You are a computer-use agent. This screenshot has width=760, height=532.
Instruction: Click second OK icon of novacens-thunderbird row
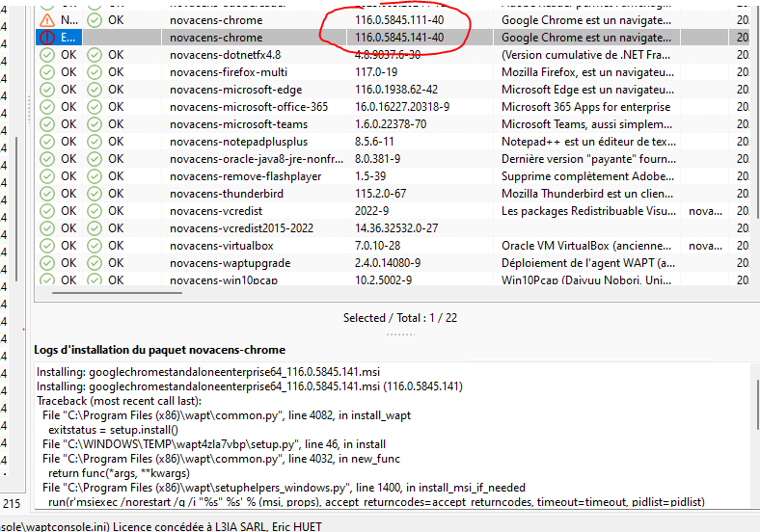tap(95, 194)
